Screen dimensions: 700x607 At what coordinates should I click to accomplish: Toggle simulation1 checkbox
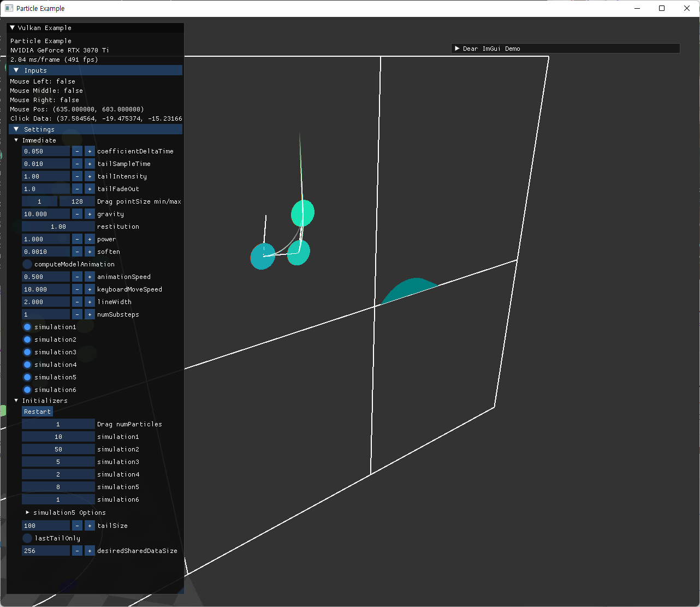pyautogui.click(x=27, y=327)
